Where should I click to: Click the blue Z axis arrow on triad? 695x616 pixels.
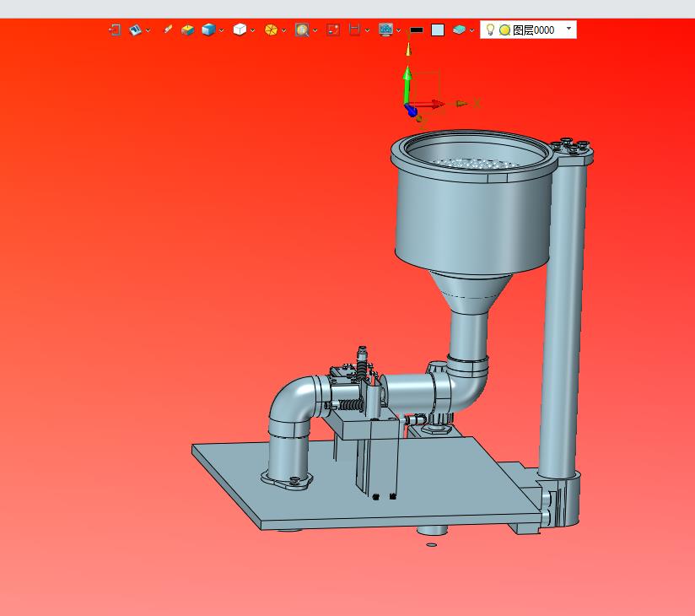(x=411, y=110)
